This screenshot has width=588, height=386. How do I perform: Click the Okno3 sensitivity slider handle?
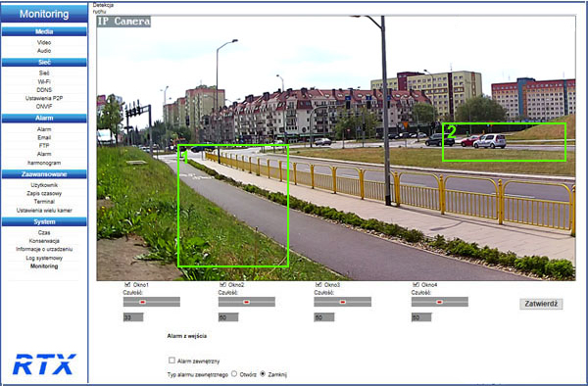point(342,302)
